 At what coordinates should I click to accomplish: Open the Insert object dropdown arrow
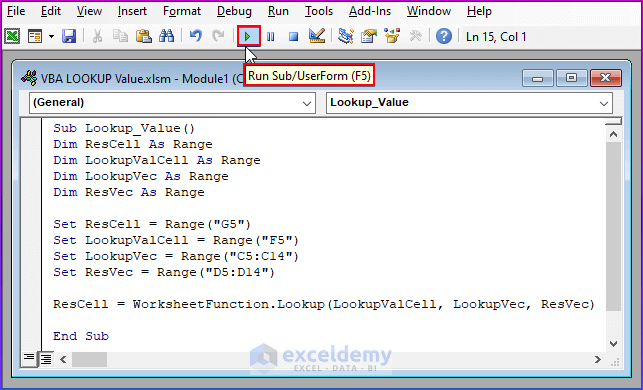click(x=51, y=36)
